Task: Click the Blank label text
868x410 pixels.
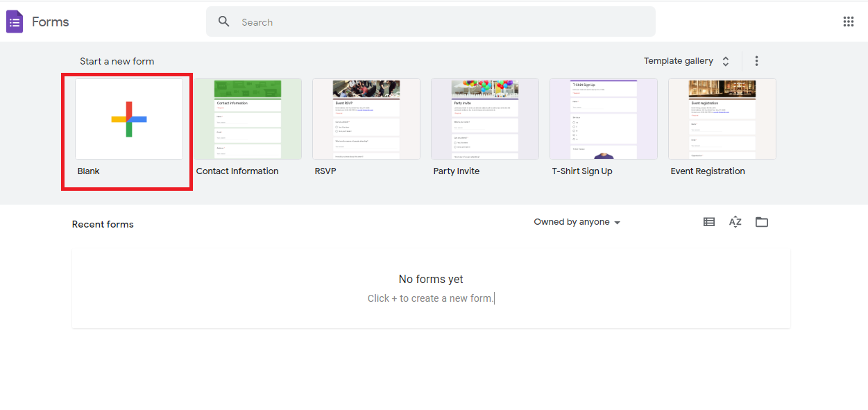Action: click(89, 171)
